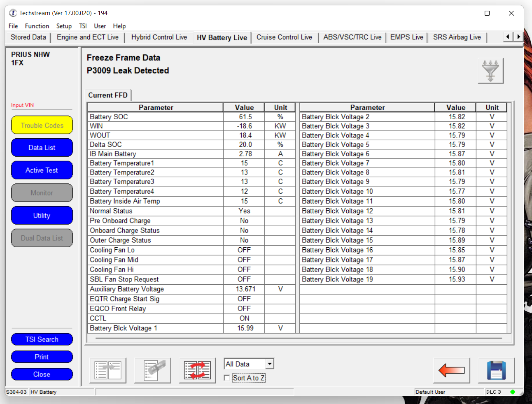
Task: Select the Battery Temperature1 row
Action: (191, 163)
